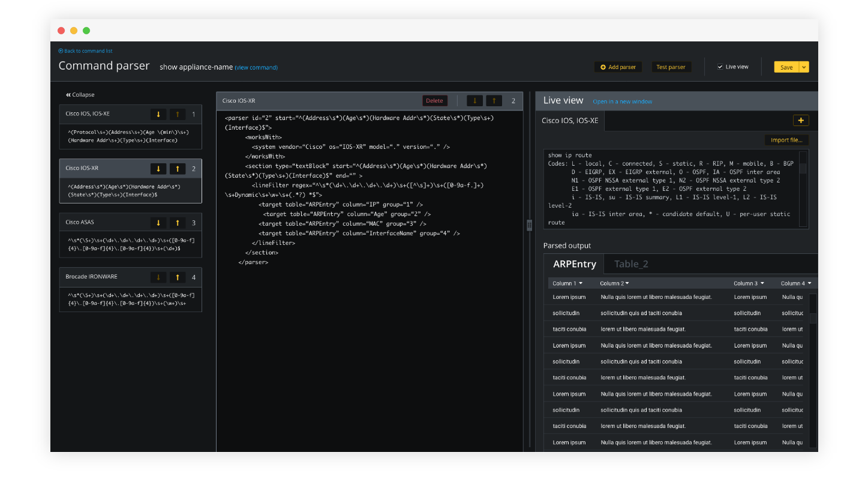Image resolution: width=868 pixels, height=479 pixels.
Task: Select Cisco ASAS parser card
Action: click(131, 235)
